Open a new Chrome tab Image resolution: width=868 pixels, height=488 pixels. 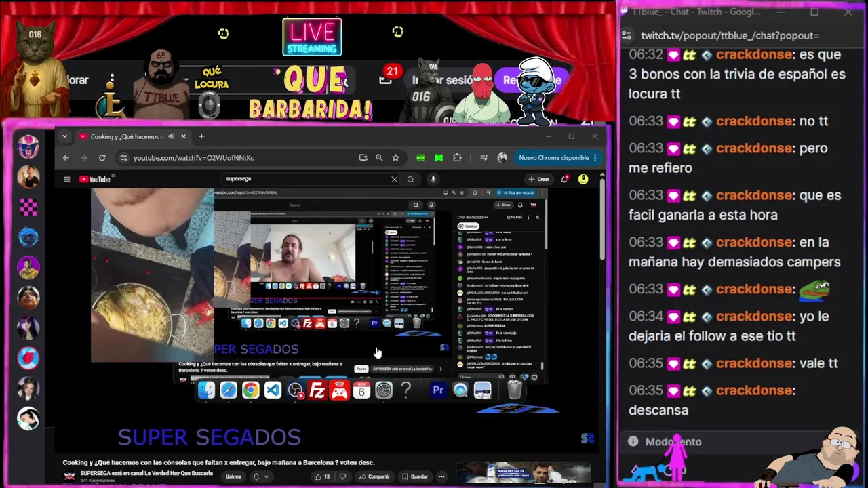pyautogui.click(x=201, y=136)
